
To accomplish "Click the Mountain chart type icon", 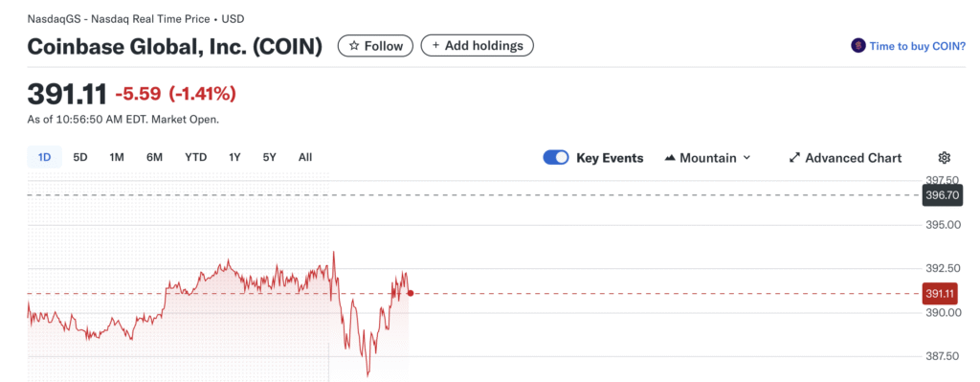I will 669,158.
